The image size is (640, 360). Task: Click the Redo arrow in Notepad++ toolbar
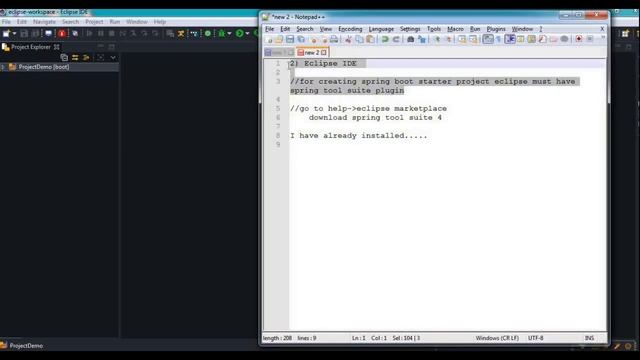(396, 39)
